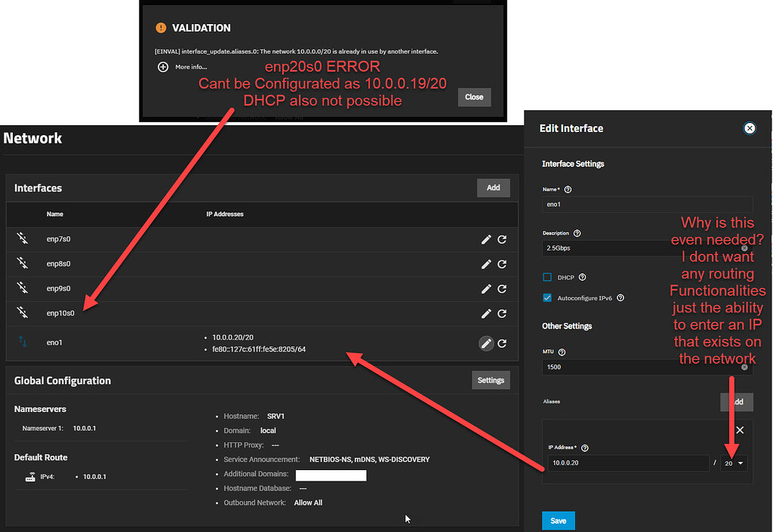Edit the eno1 interface
This screenshot has width=773, height=532.
[486, 343]
